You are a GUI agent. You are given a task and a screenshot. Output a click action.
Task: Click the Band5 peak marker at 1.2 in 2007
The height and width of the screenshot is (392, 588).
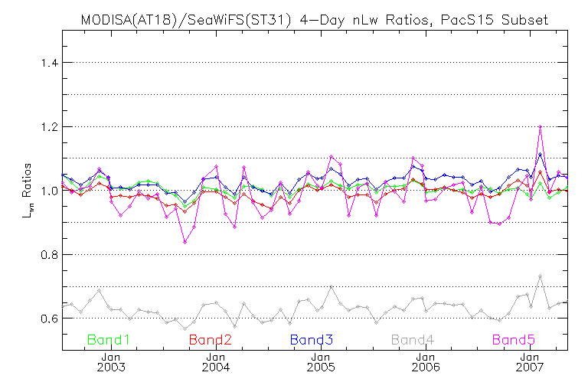coord(540,127)
